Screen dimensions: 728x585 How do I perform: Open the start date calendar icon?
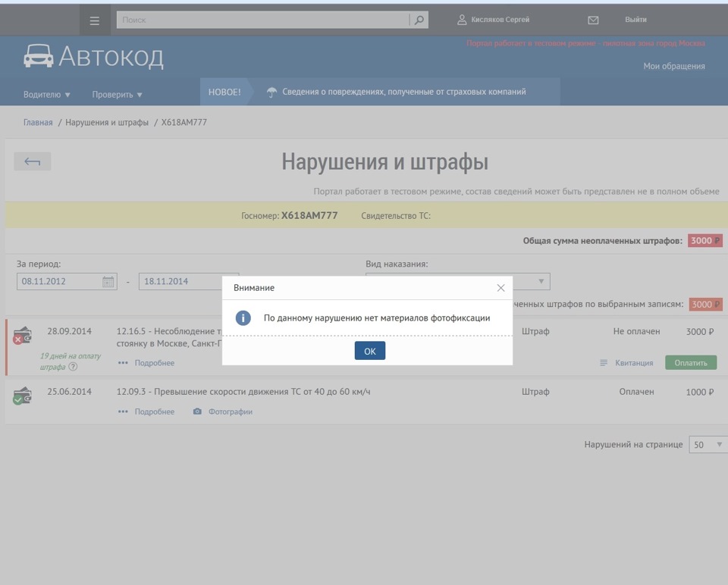[x=108, y=282]
